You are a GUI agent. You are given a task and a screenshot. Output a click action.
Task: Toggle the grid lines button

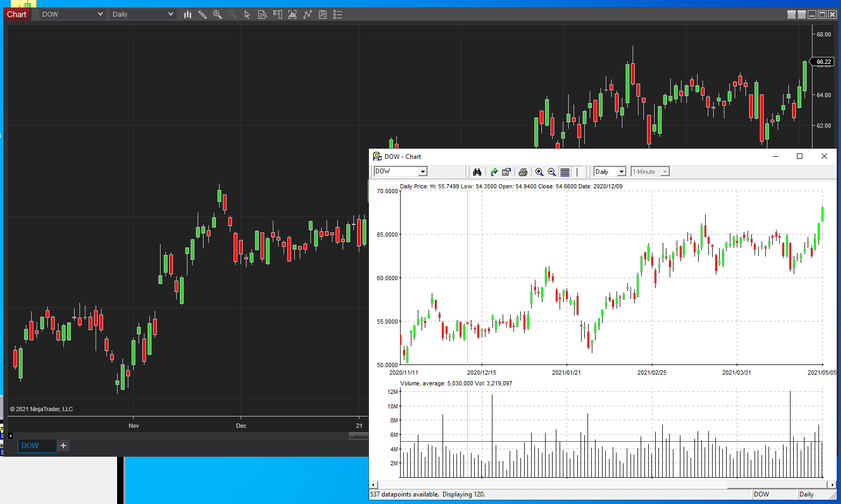(x=565, y=172)
